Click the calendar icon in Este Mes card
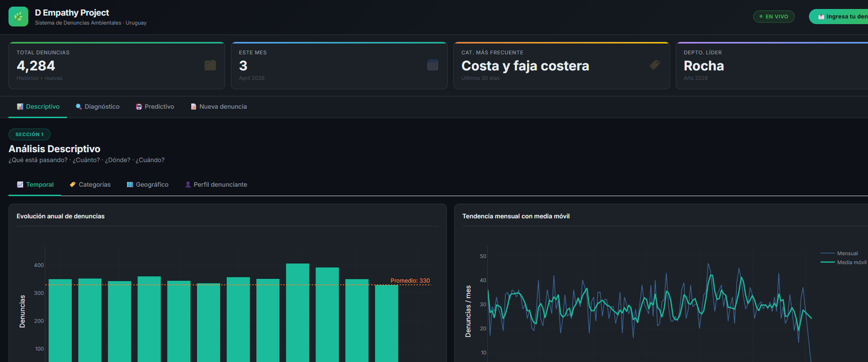 coord(433,65)
